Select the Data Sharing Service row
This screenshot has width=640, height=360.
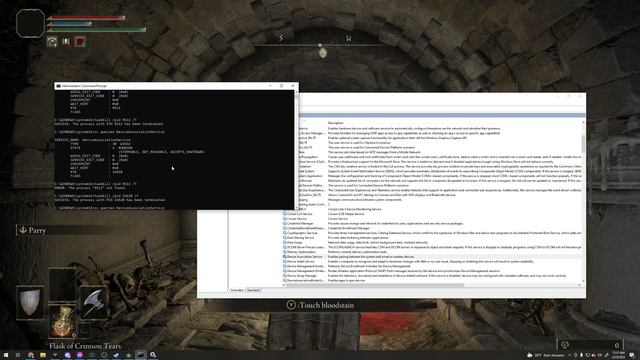[x=433, y=238]
